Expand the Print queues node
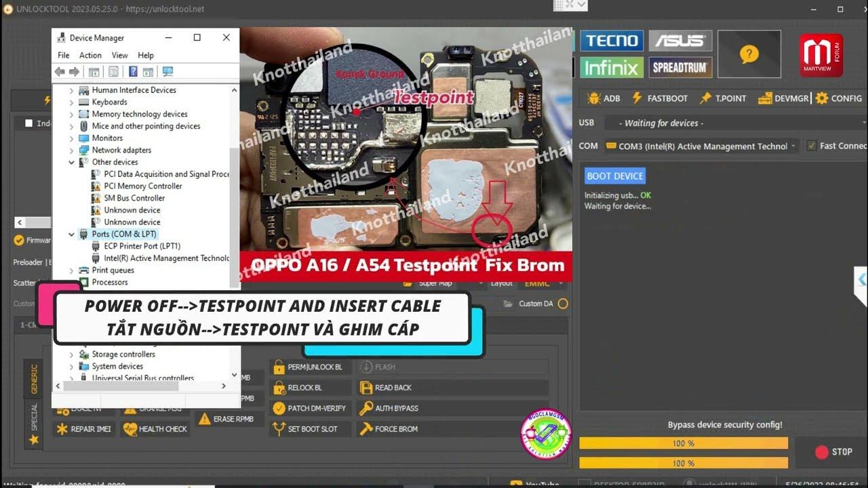868x488 pixels. click(71, 270)
